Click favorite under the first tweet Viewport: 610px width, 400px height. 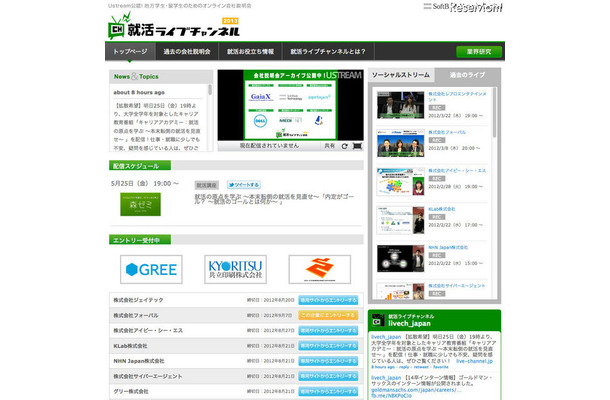click(x=440, y=367)
